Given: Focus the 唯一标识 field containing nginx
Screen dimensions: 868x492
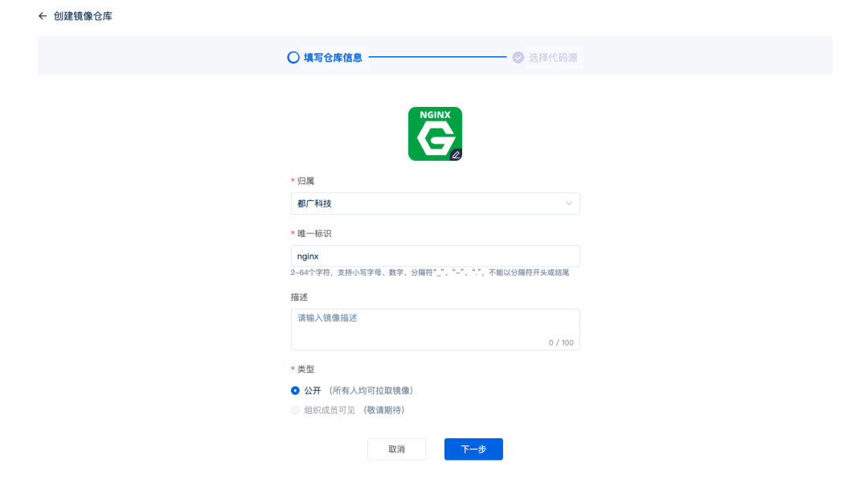Looking at the screenshot, I should (x=435, y=256).
